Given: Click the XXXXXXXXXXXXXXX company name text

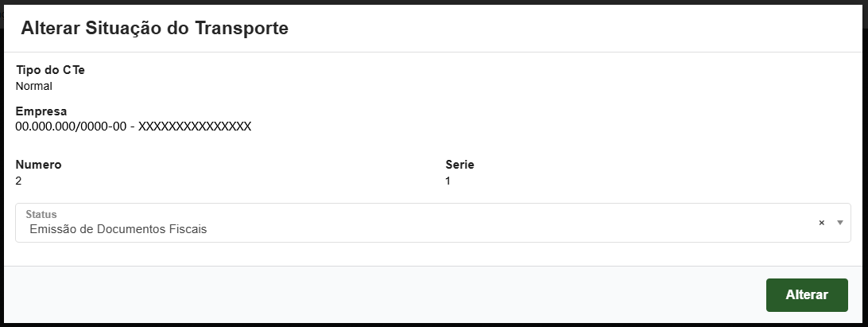Looking at the screenshot, I should click(x=195, y=126).
